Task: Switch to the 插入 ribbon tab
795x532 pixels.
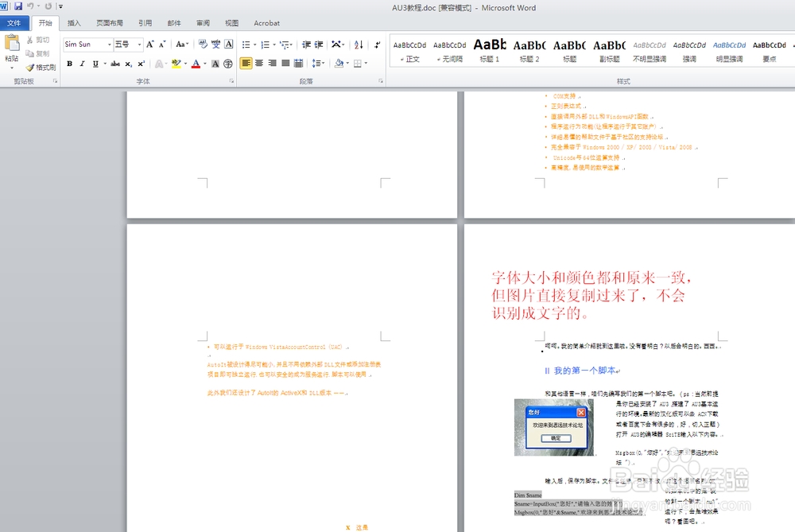Action: click(x=74, y=22)
